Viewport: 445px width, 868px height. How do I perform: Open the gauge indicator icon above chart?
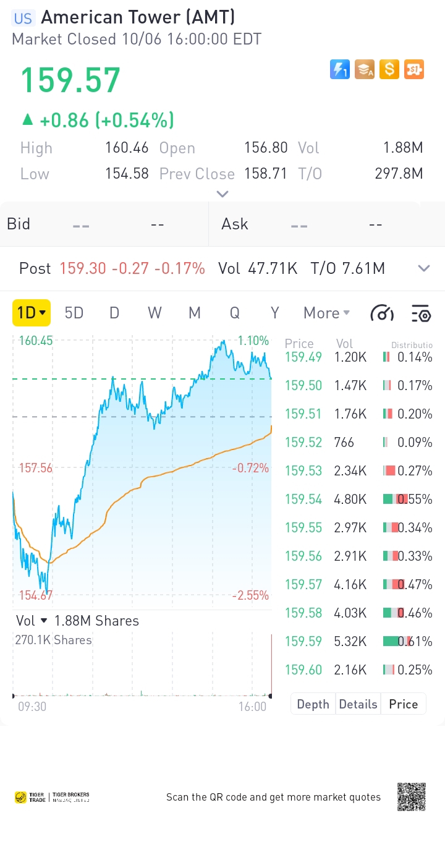(382, 313)
